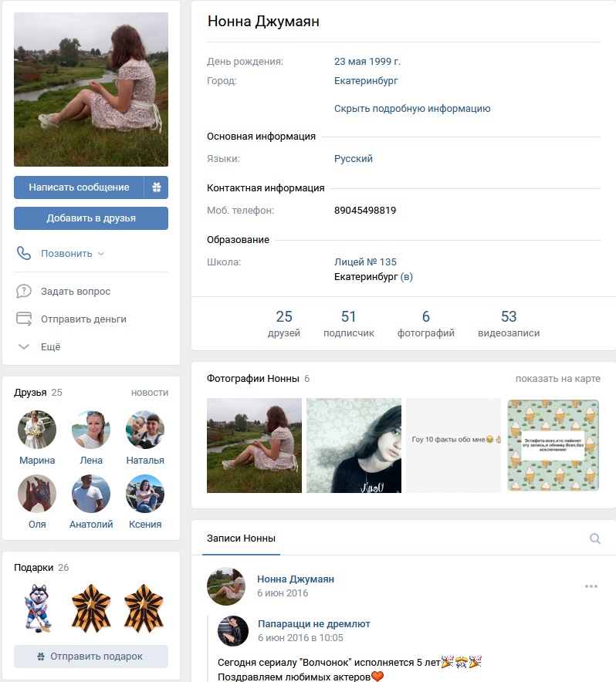Expand the Позвонить dropdown arrow
This screenshot has width=616, height=682.
coord(101,254)
